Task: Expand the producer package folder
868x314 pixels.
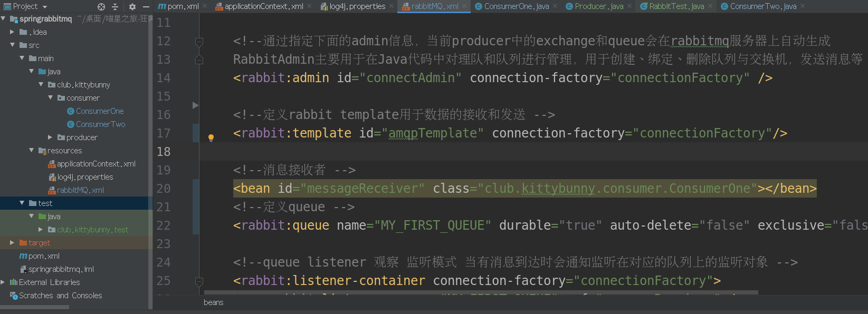Action: [x=50, y=138]
